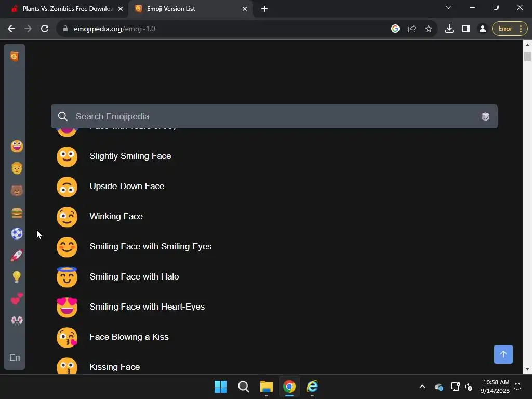Click the Chrome taskbar icon
This screenshot has height=399, width=532.
pos(289,387)
